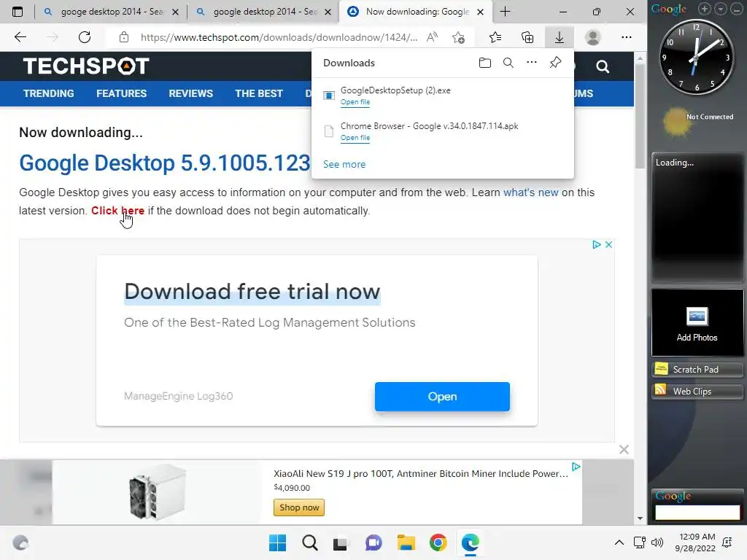
Task: Open more options in Downloads panel
Action: (532, 63)
